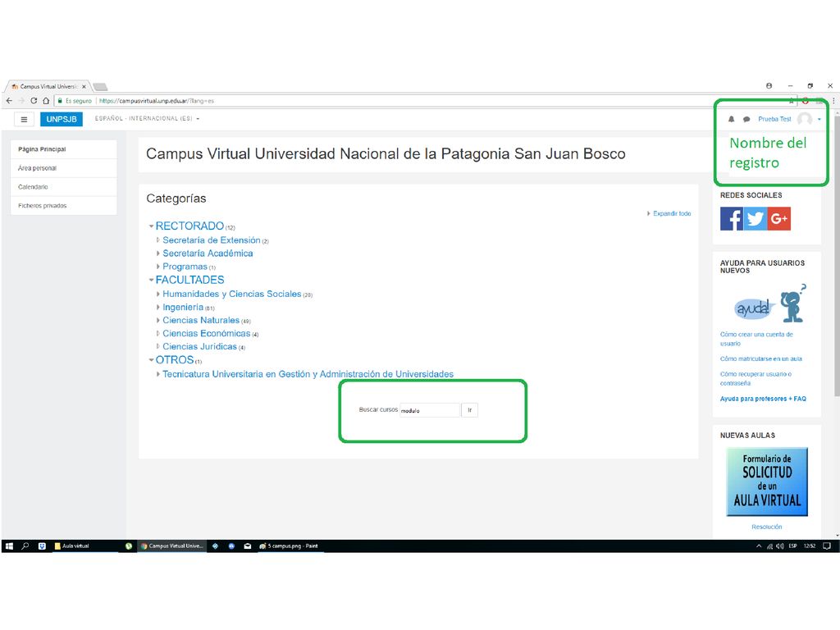Expand the Ingeniería subcategory arrow
This screenshot has height=630, width=840.
point(158,307)
